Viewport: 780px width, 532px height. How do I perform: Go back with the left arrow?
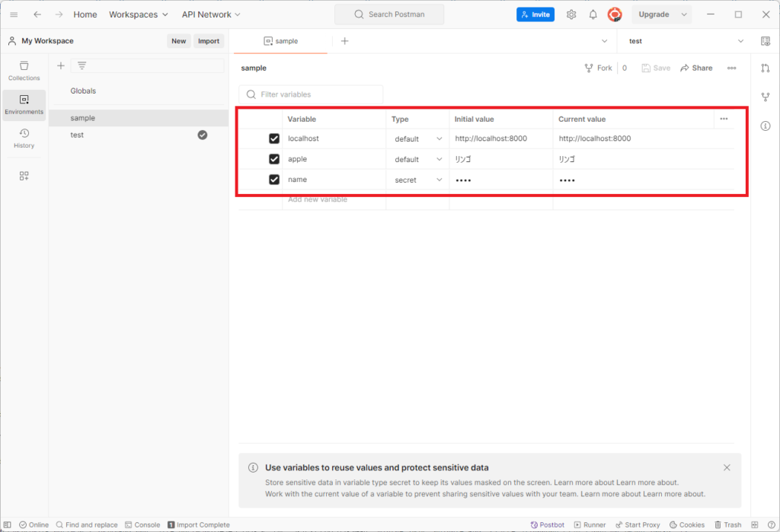point(37,14)
